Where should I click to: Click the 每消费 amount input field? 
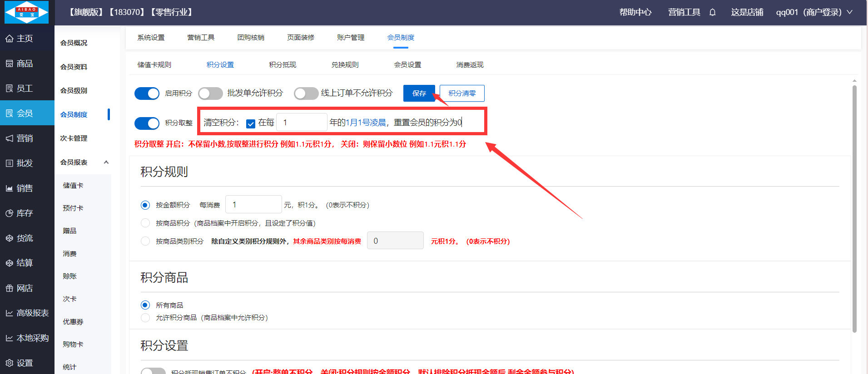pyautogui.click(x=253, y=205)
